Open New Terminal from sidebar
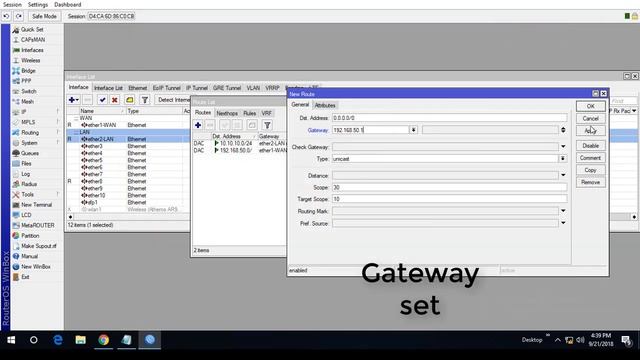 [36, 204]
